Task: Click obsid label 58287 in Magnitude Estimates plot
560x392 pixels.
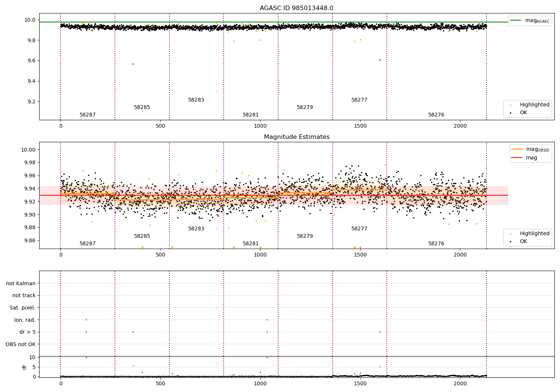Action: (88, 244)
